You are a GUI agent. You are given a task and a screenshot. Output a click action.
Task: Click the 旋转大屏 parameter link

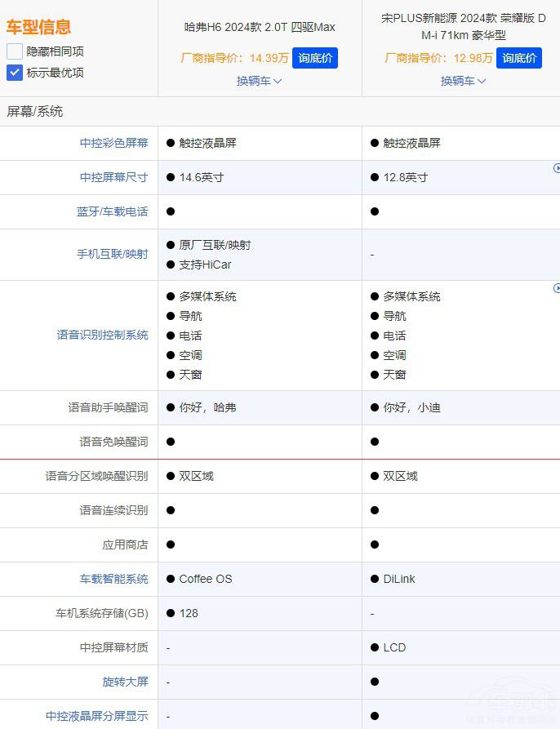click(125, 682)
